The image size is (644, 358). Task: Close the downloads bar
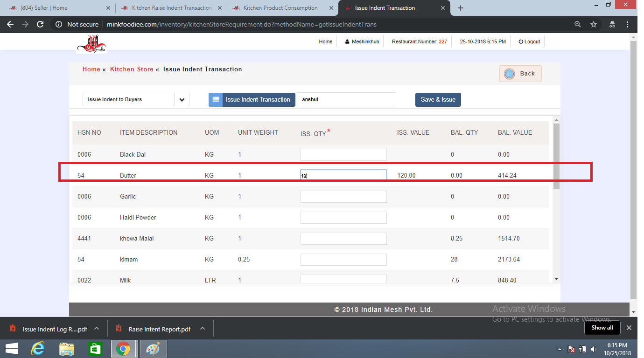[x=629, y=328]
